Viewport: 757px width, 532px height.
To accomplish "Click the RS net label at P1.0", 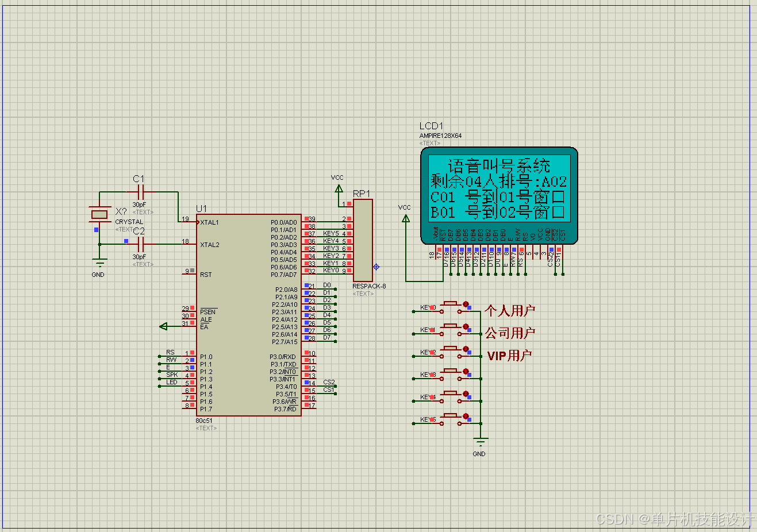I will pos(170,352).
